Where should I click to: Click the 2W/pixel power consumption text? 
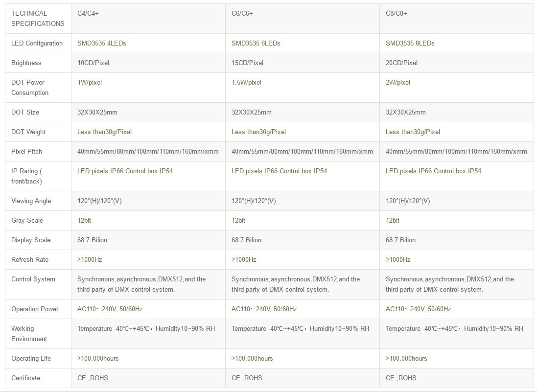[398, 82]
